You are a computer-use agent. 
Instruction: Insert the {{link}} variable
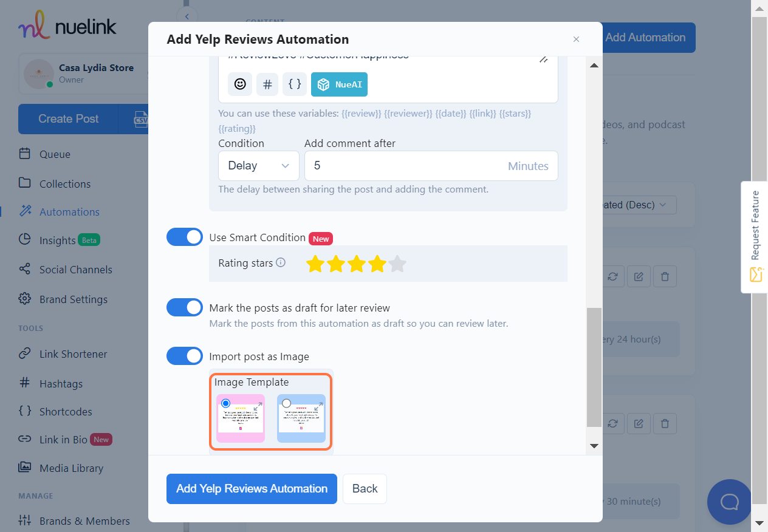pos(483,114)
